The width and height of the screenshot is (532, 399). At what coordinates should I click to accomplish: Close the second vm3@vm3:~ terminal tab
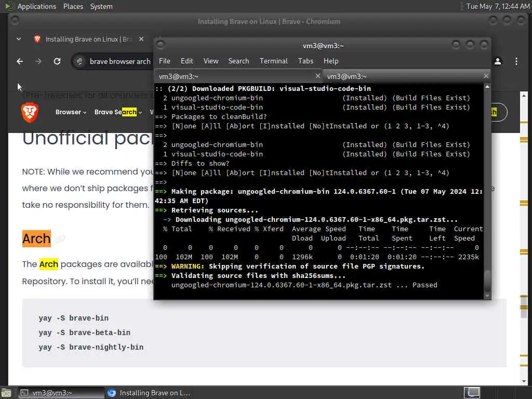click(486, 76)
